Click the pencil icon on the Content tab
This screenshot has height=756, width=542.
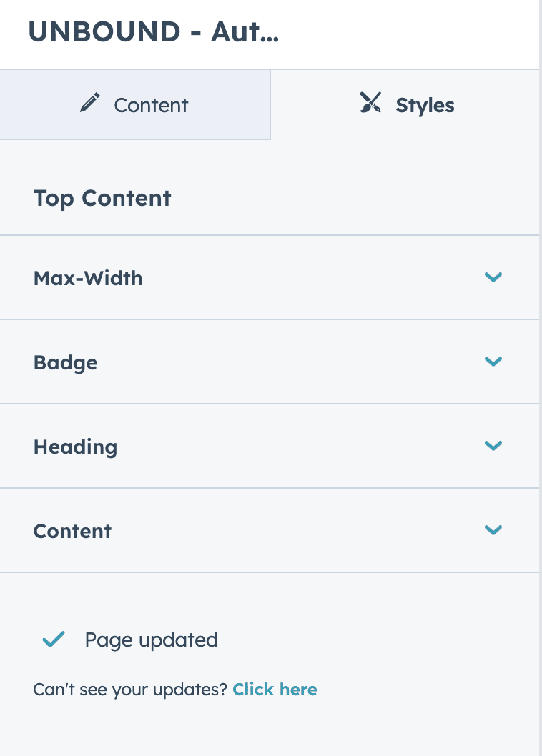point(89,102)
